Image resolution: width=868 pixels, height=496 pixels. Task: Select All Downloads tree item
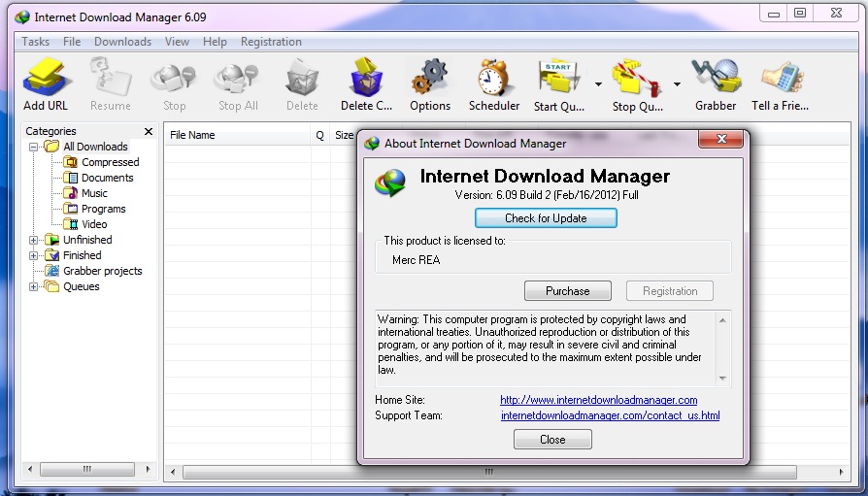pos(95,147)
